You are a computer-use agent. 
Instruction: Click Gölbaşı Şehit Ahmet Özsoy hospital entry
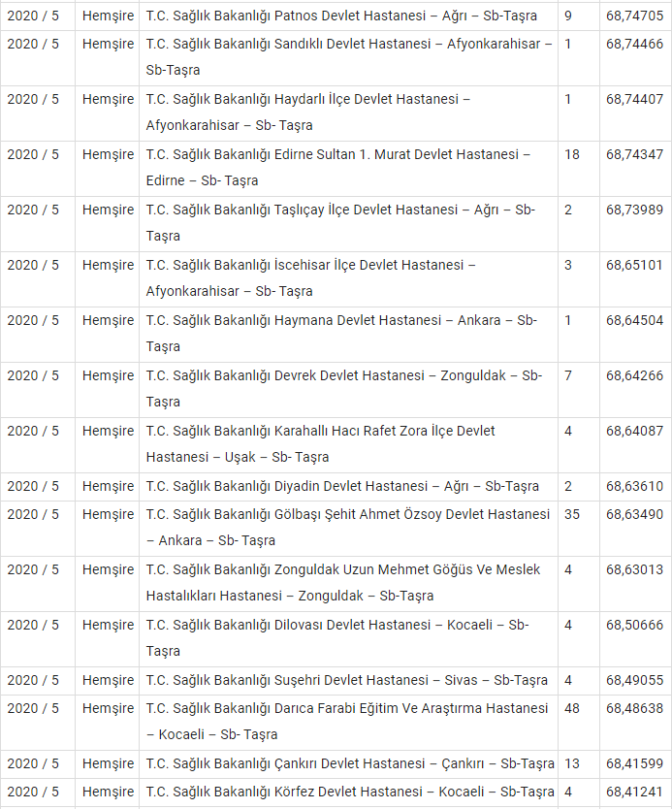[348, 527]
